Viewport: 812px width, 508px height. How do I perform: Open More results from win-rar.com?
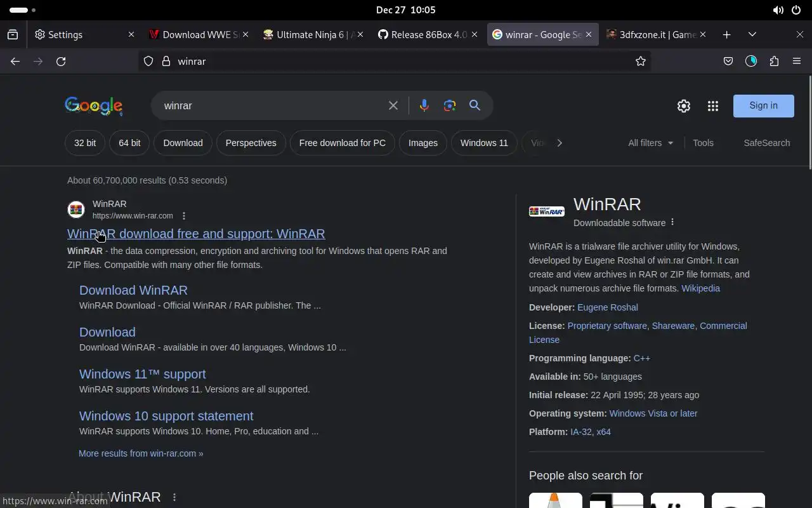point(141,453)
